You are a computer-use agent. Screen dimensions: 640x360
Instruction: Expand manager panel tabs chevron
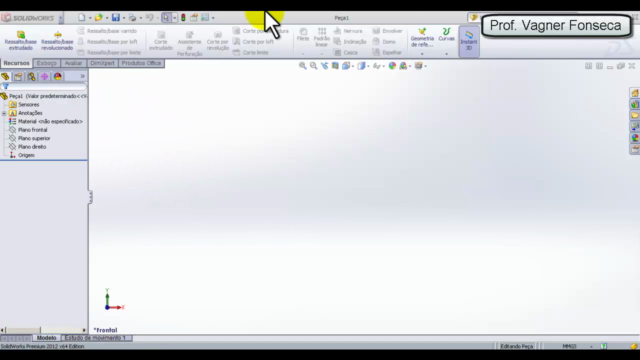point(82,76)
